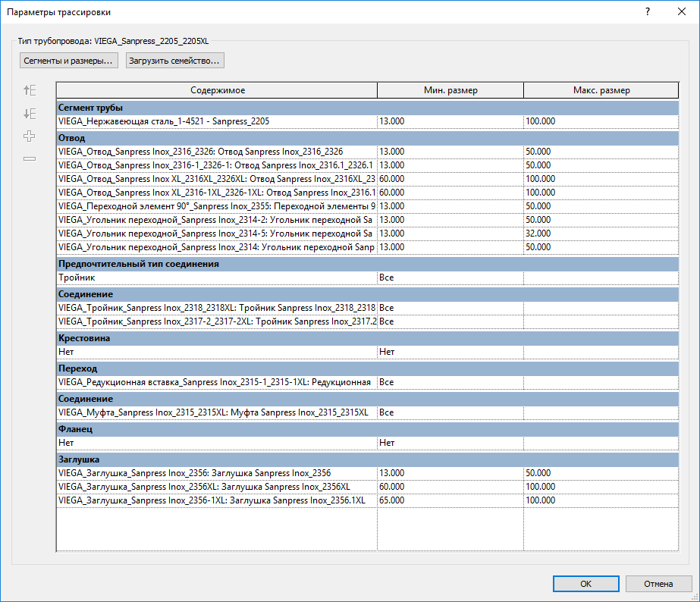700x602 pixels.
Task: Confirm with the OK button
Action: [x=585, y=584]
